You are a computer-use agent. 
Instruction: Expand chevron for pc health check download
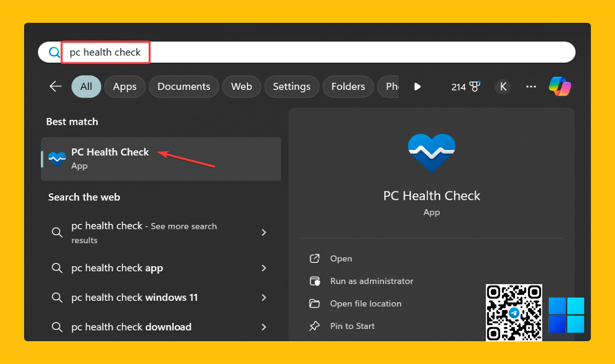click(264, 327)
